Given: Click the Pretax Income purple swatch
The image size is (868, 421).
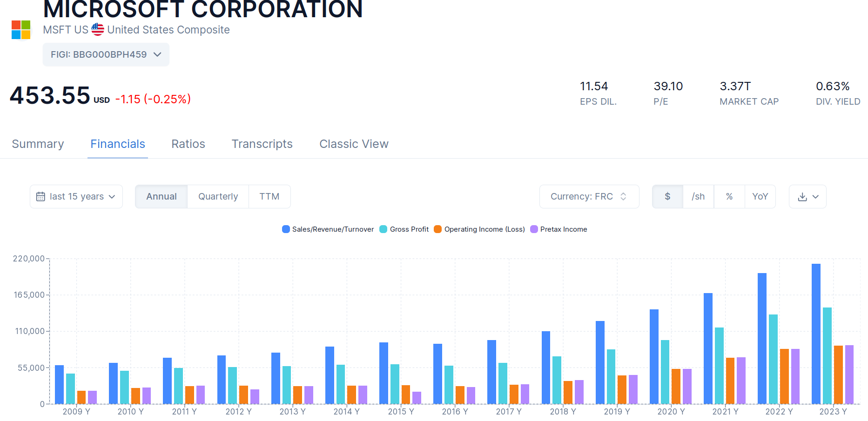Looking at the screenshot, I should pos(534,229).
